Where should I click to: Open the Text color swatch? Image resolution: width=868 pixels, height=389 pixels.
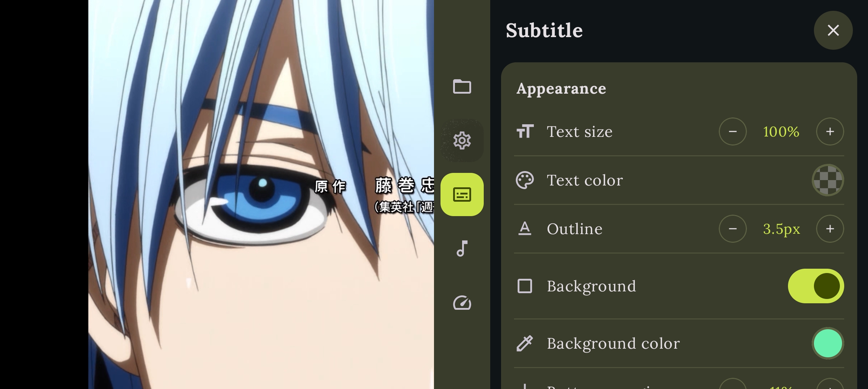(828, 180)
